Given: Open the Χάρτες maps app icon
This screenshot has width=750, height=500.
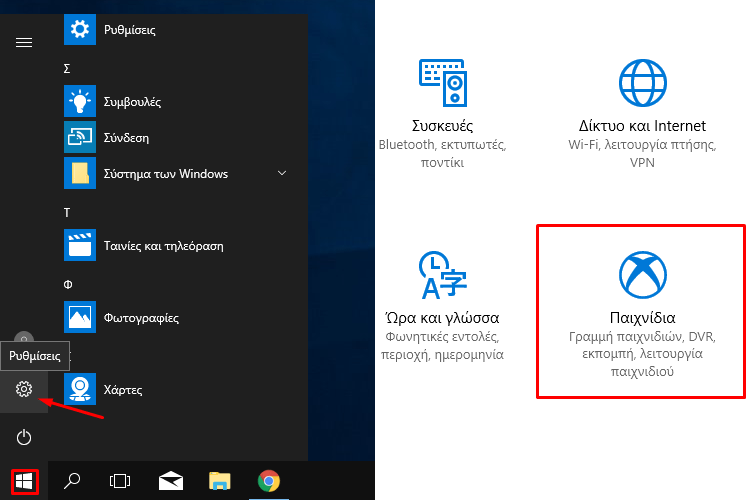Looking at the screenshot, I should 80,389.
